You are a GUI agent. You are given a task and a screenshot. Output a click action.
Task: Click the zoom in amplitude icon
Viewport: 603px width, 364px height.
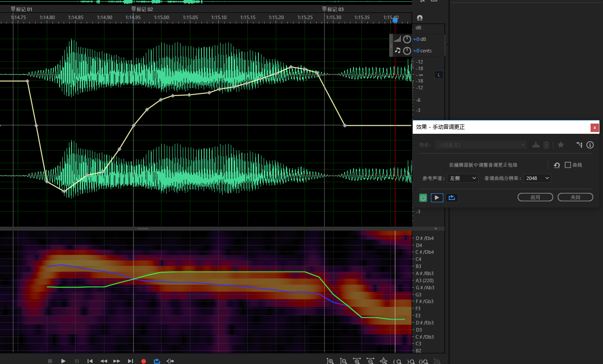tap(330, 361)
